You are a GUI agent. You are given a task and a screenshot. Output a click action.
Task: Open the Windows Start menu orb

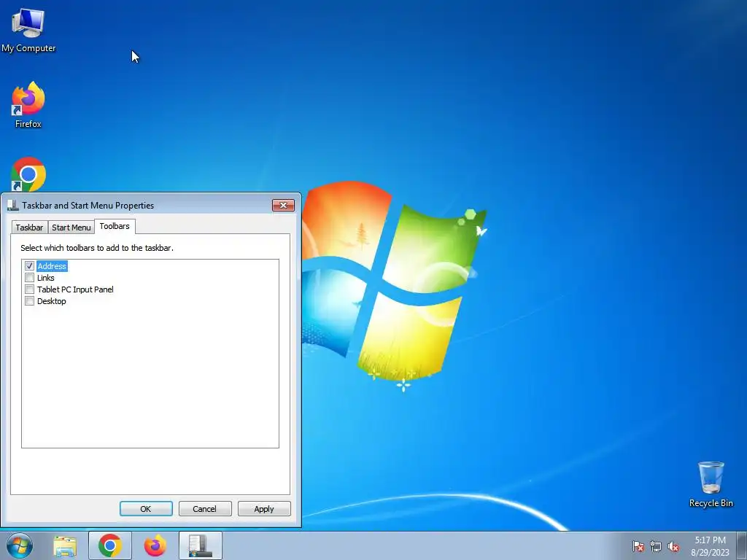(20, 545)
